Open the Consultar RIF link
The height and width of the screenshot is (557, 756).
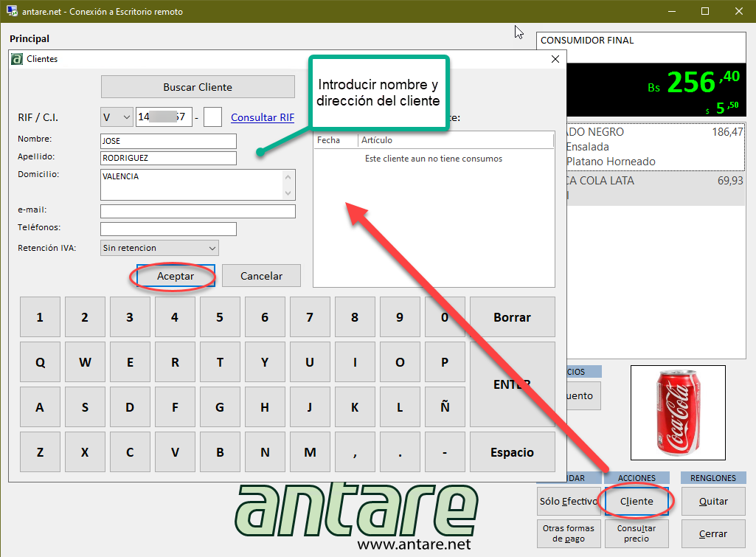click(263, 117)
